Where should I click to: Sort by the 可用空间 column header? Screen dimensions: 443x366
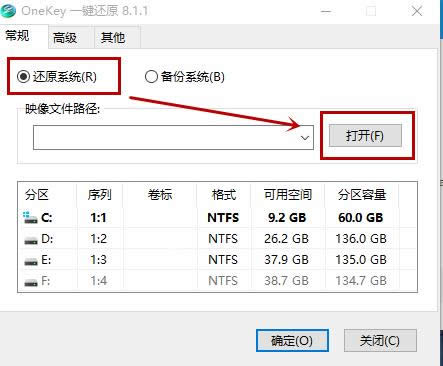click(288, 194)
